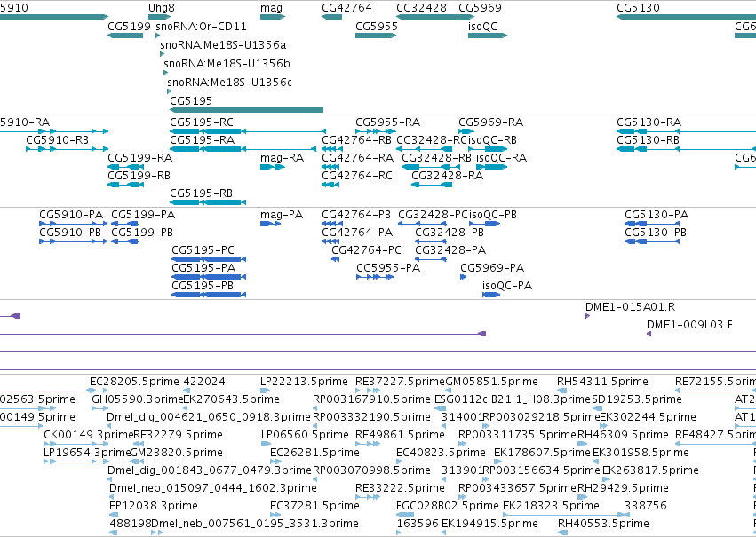Select the isoQC gene label
756x537 pixels.
[482, 26]
